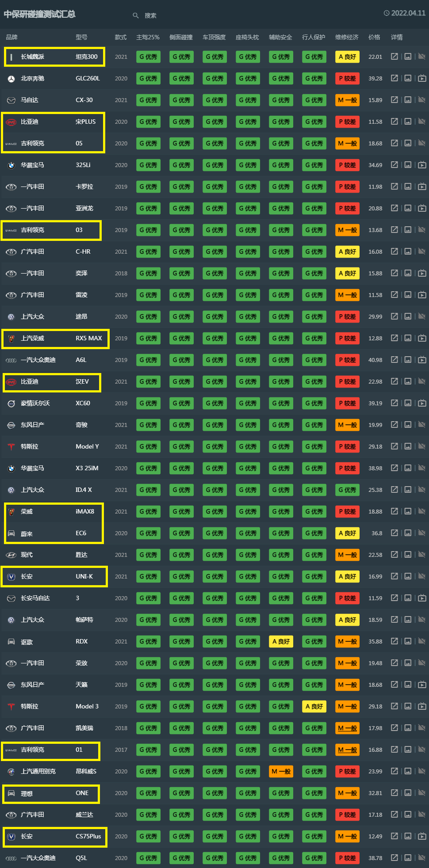Click the G 优秀 repair badge for ID.4 X
Viewport: 429px width, 868px height.
click(x=347, y=490)
